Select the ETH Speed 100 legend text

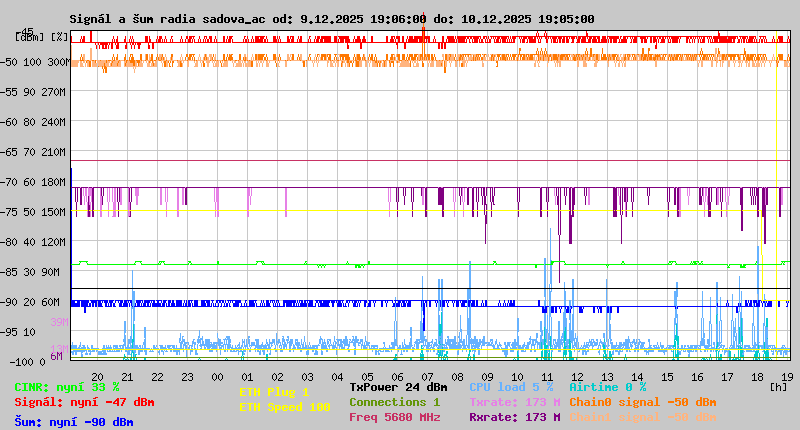[284, 407]
